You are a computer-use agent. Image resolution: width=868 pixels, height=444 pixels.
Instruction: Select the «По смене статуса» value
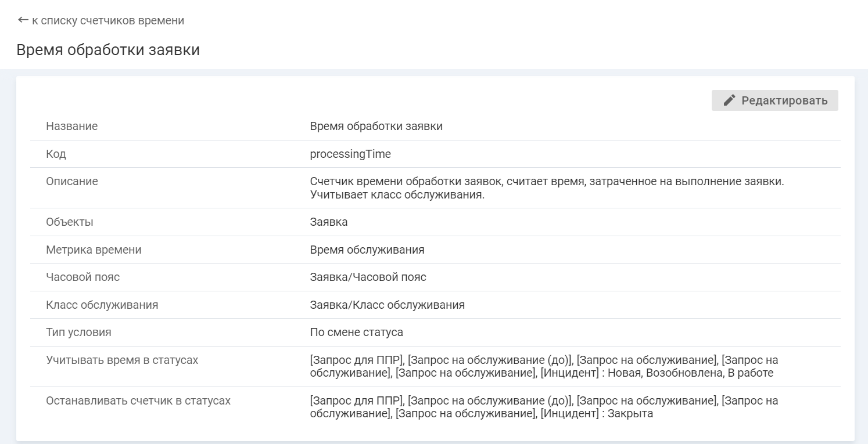(356, 333)
